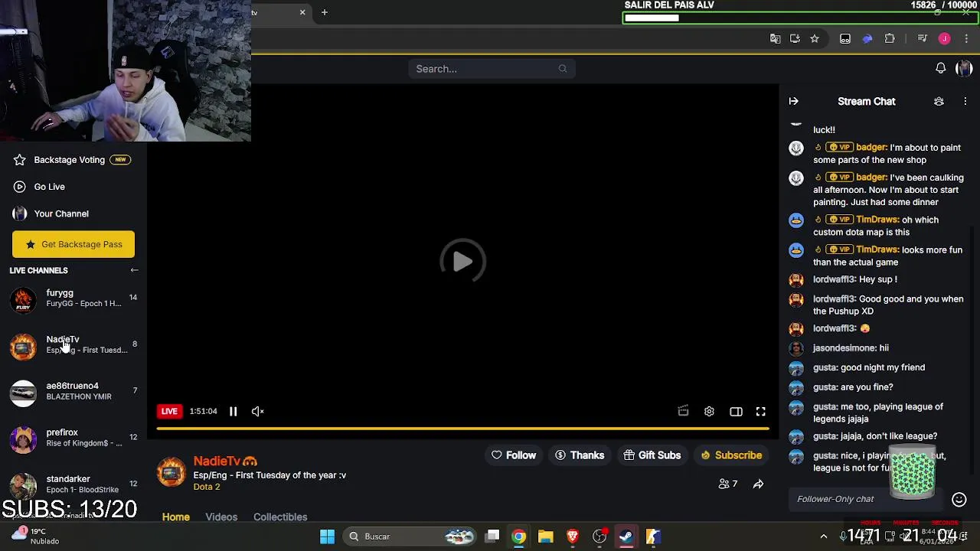Subscribe to NadieTv
The width and height of the screenshot is (980, 551).
(731, 455)
